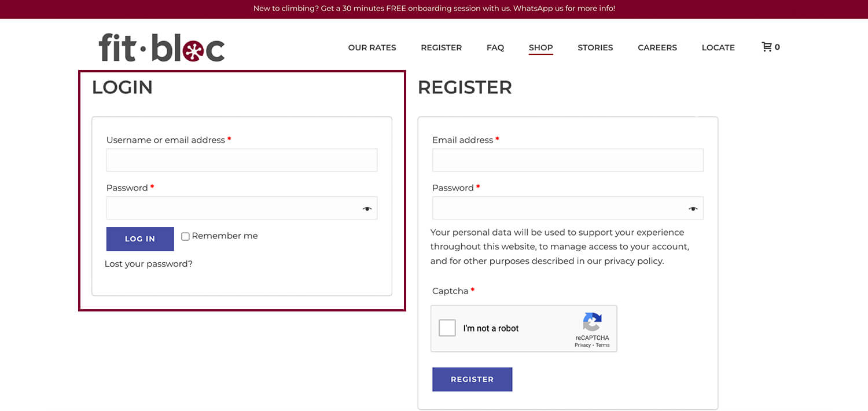The height and width of the screenshot is (411, 868).
Task: Open the Careers menu item
Action: [657, 47]
